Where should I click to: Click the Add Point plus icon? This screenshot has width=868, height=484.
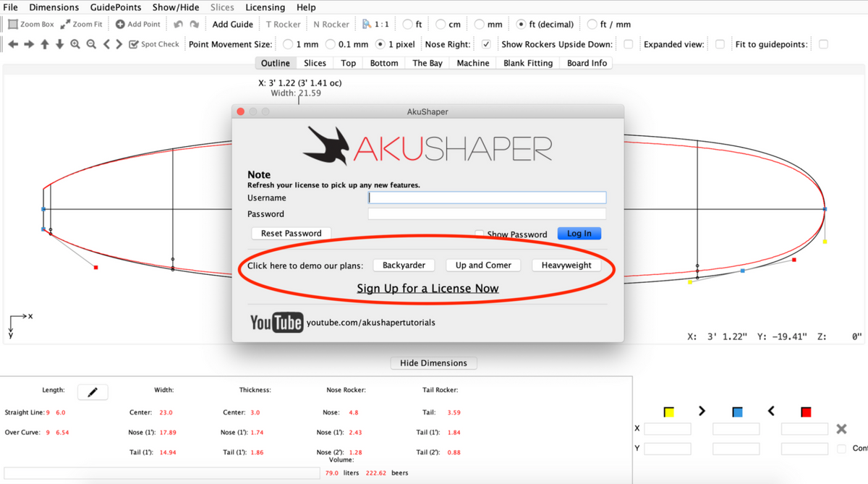[x=120, y=25]
